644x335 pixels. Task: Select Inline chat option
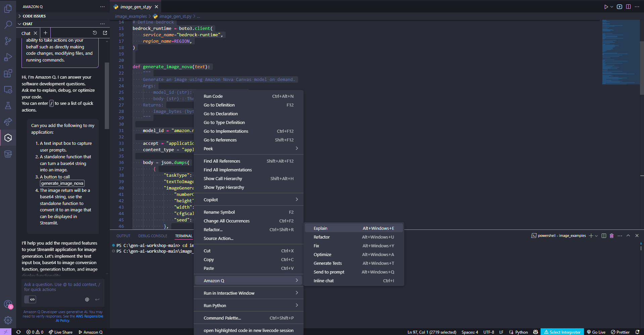click(x=354, y=281)
